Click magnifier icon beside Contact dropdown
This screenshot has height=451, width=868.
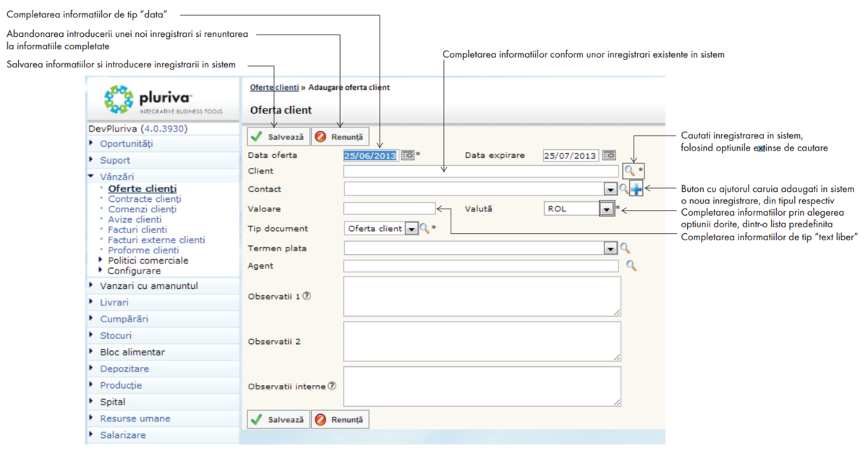(624, 189)
